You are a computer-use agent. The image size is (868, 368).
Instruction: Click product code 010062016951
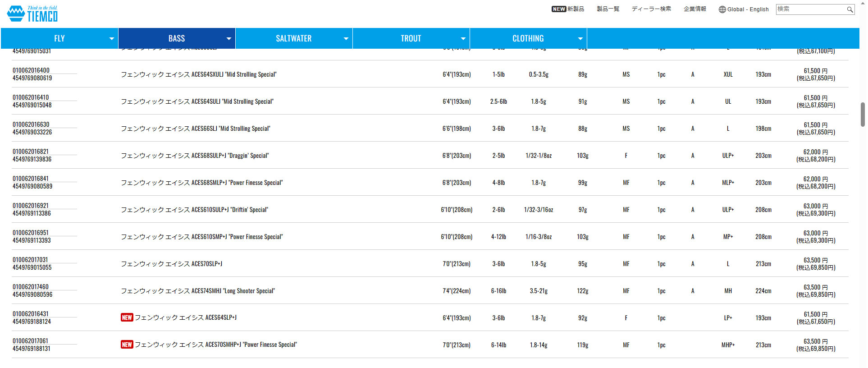[31, 233]
